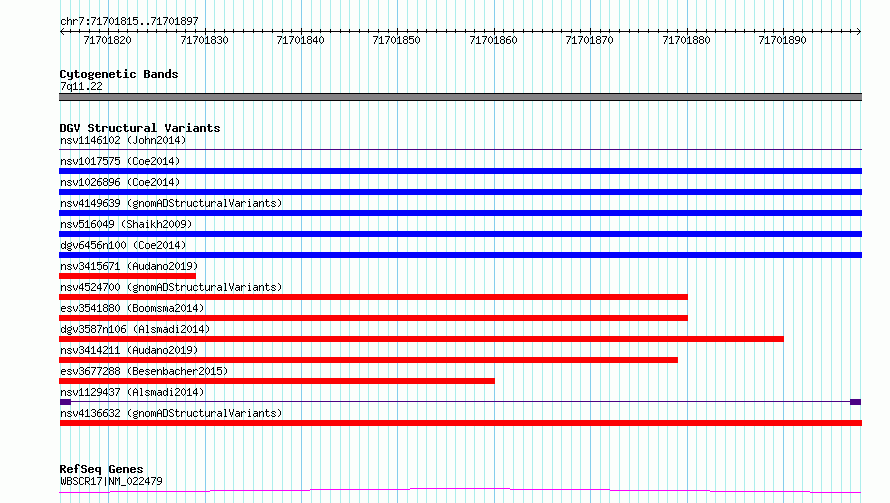Select variant label esv3677288 (Besenbacher2015)

144,371
